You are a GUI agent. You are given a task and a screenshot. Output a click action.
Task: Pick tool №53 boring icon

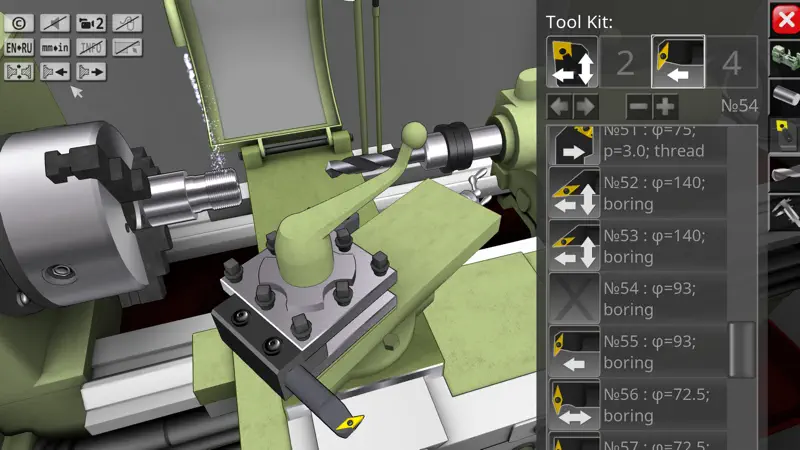pyautogui.click(x=574, y=245)
